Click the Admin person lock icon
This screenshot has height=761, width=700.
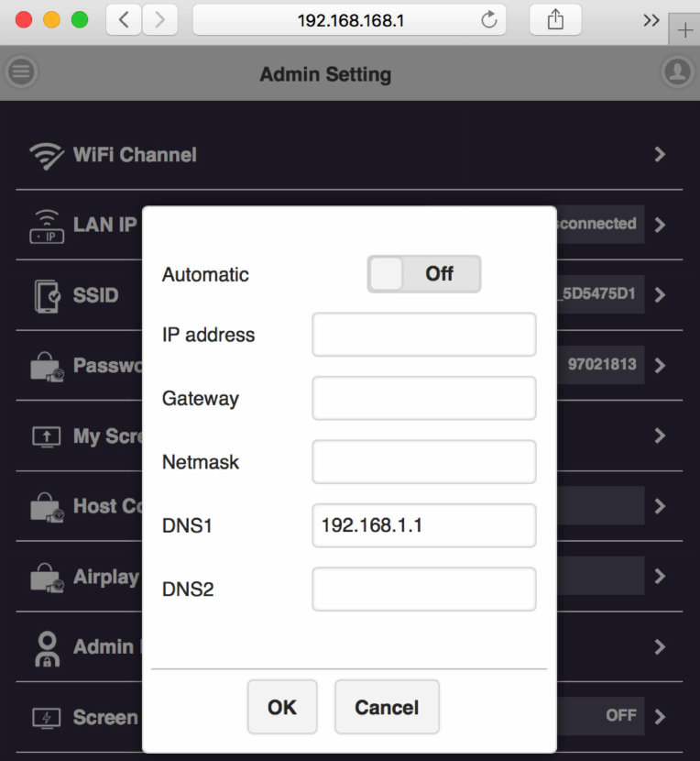pyautogui.click(x=46, y=647)
